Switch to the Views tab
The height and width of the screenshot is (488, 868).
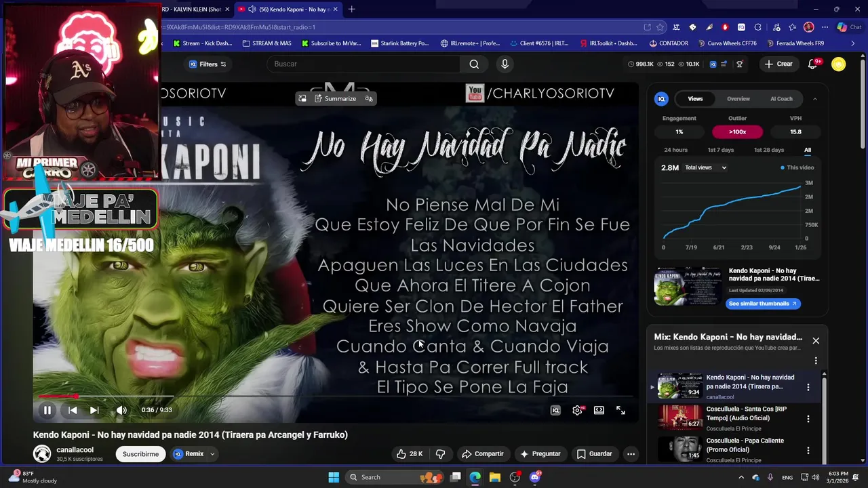(695, 99)
